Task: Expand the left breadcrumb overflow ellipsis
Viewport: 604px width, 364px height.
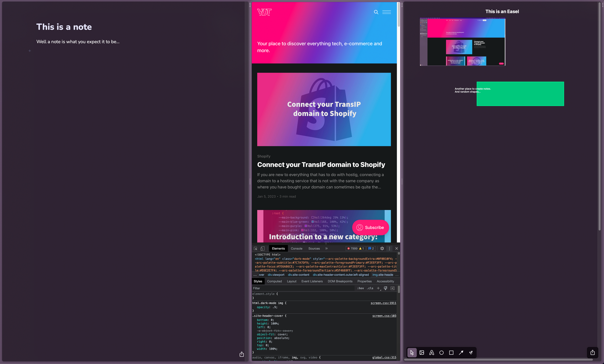Action: (255, 275)
